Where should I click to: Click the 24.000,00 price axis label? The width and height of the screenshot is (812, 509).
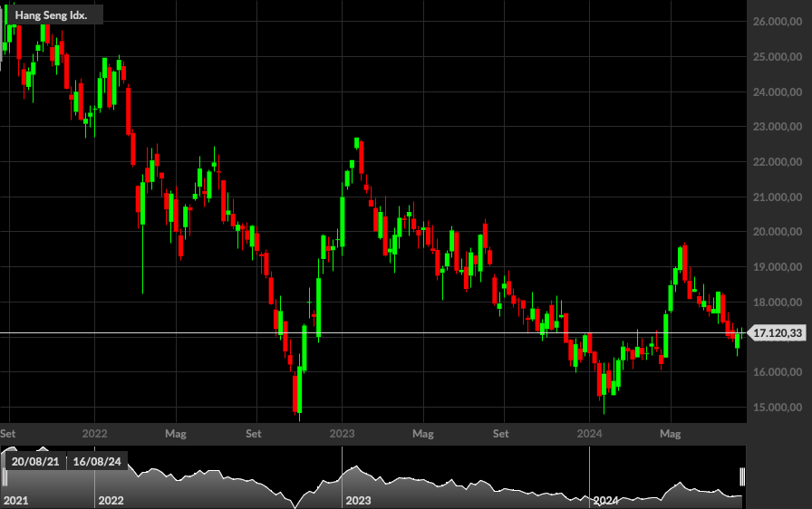click(778, 91)
